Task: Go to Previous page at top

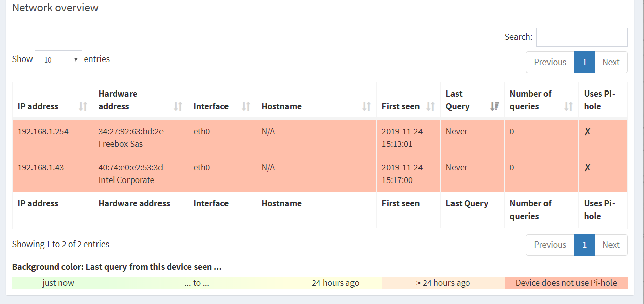Action: coord(550,62)
